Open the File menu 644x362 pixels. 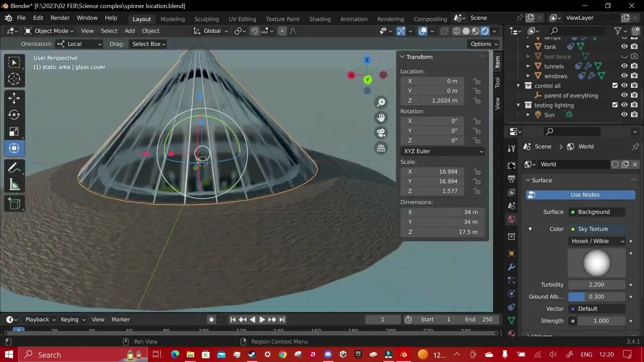(x=22, y=18)
